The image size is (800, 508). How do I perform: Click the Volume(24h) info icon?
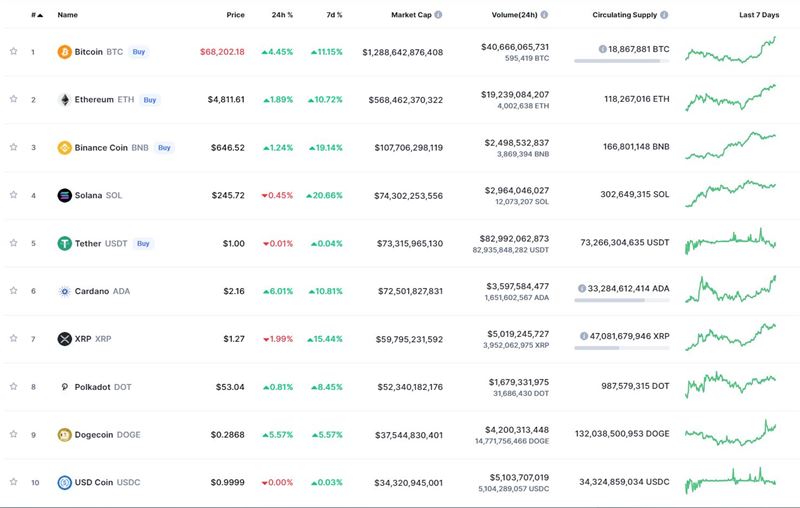[544, 15]
